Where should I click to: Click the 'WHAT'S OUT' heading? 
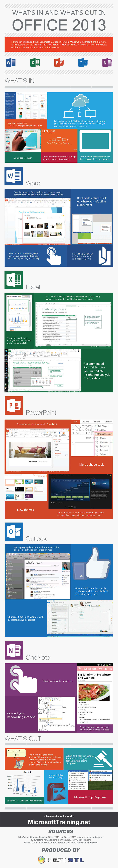(23, 739)
